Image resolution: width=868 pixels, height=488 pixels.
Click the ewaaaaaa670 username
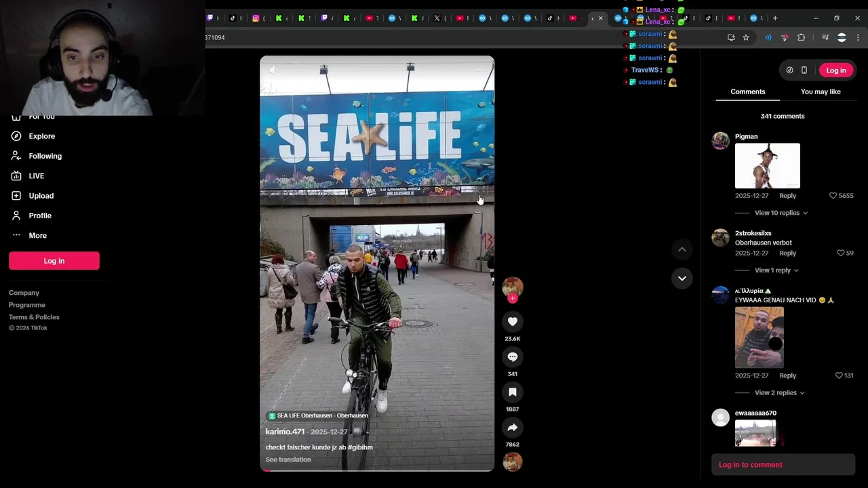point(755,413)
